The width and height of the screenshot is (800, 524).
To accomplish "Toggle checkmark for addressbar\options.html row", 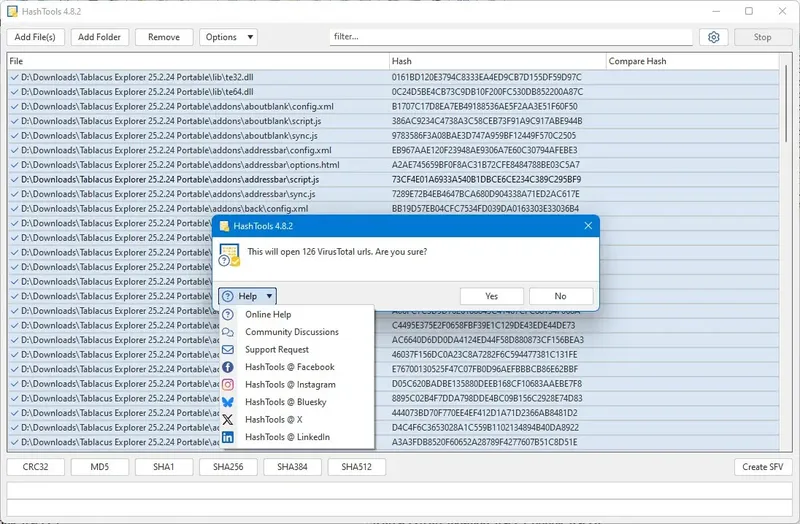I will pos(14,165).
